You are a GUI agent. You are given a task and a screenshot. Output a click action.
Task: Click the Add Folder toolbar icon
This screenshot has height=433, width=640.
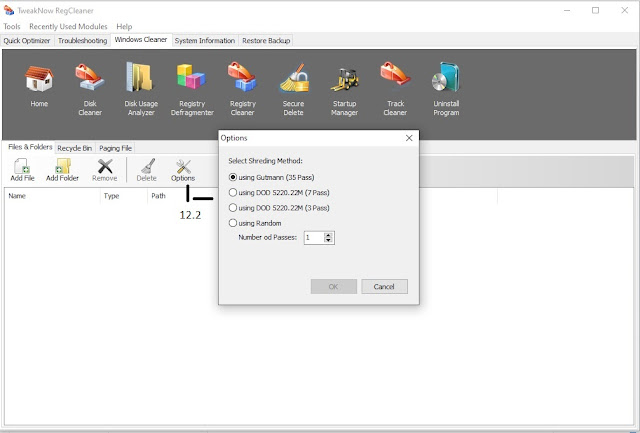[x=62, y=170]
